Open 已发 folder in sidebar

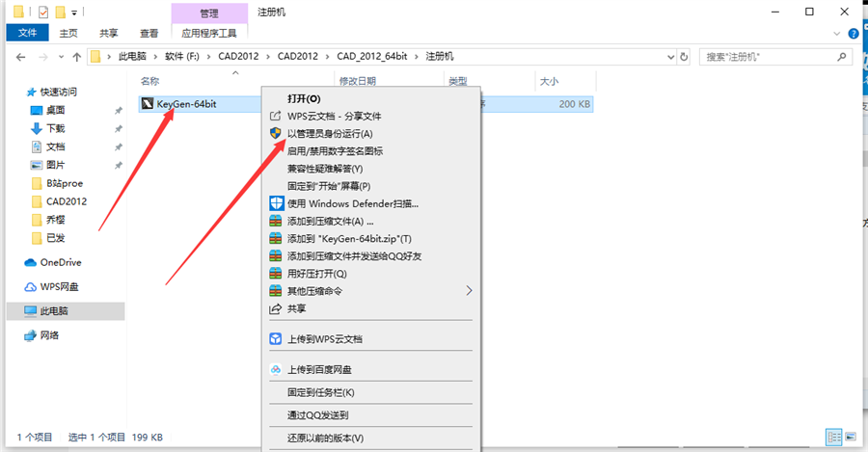pos(55,238)
